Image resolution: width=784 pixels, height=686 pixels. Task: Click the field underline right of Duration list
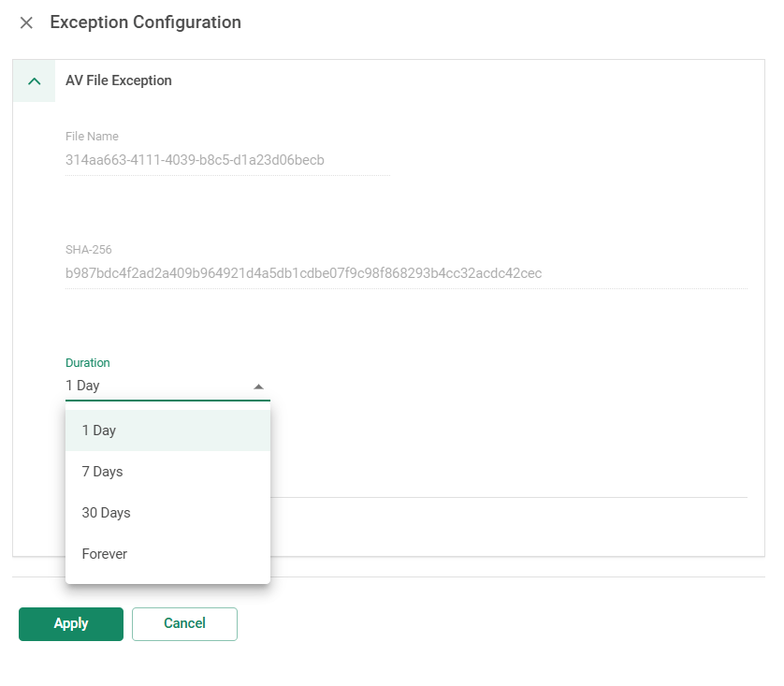coord(509,497)
